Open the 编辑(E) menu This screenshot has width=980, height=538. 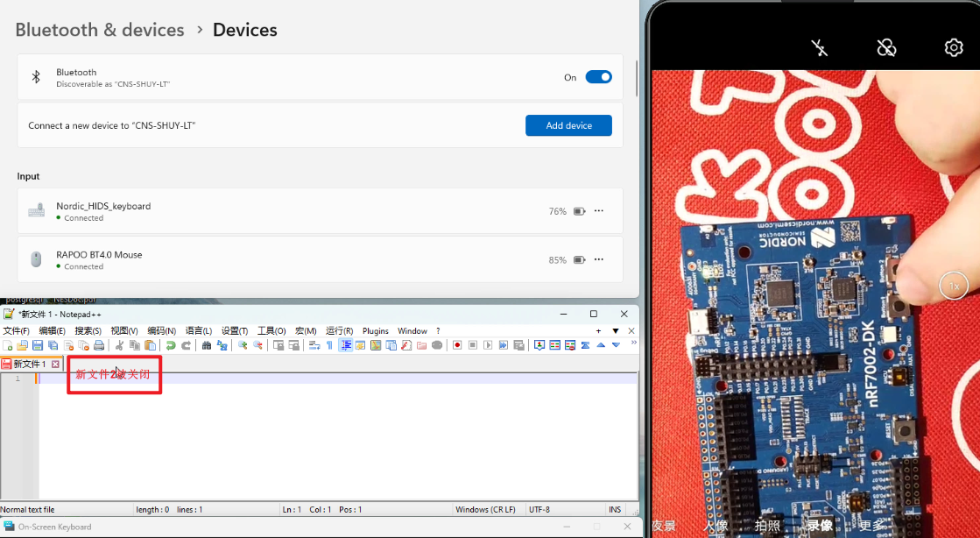(x=52, y=331)
